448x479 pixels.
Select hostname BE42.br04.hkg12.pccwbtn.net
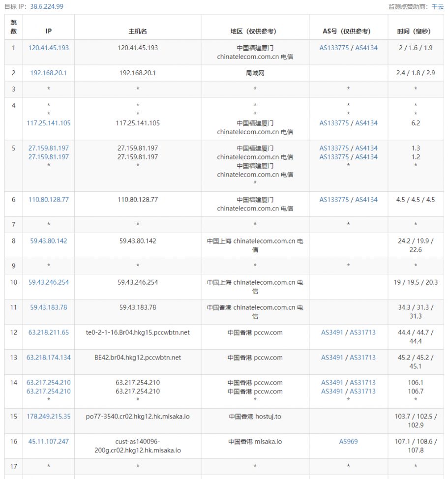pyautogui.click(x=138, y=357)
